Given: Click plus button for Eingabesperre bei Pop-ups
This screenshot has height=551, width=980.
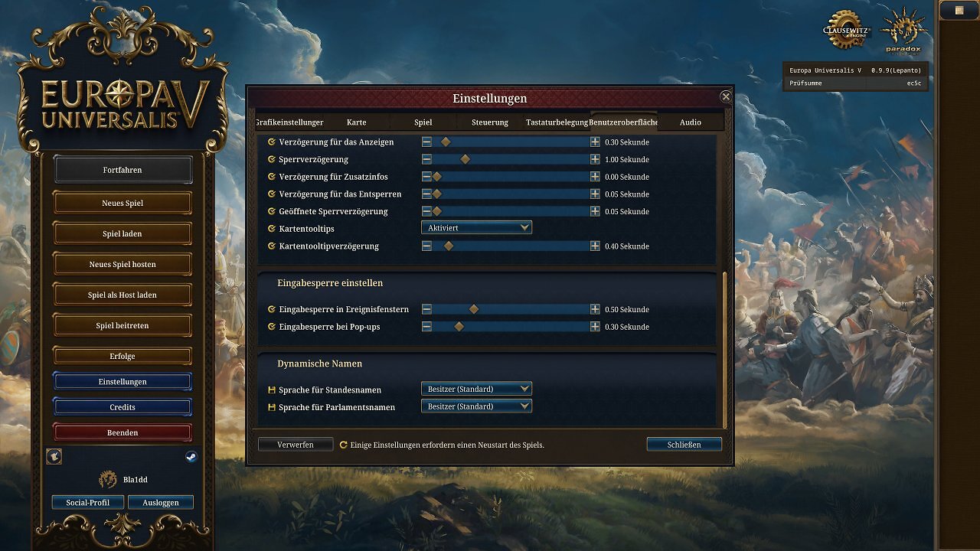Looking at the screenshot, I should (595, 327).
